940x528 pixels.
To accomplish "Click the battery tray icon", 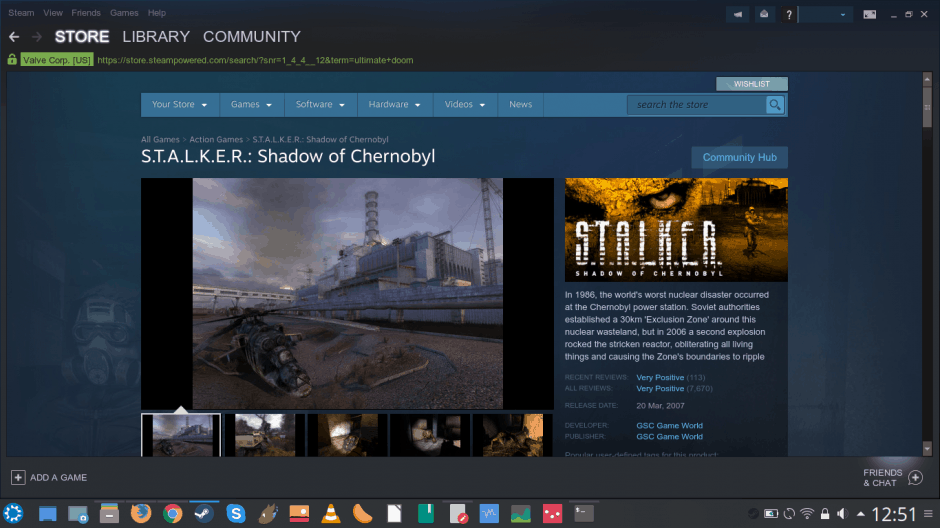I will 771,514.
